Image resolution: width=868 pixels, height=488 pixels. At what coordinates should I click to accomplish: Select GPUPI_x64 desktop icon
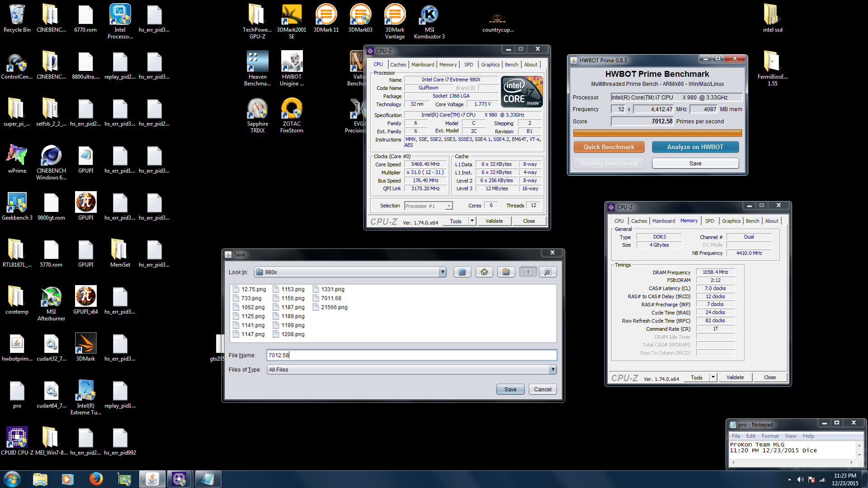tap(85, 300)
